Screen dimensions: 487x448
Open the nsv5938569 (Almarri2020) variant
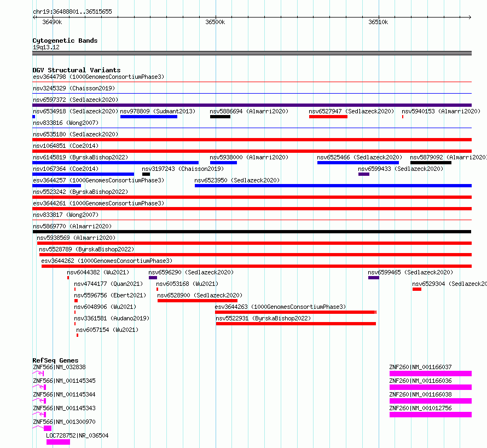tap(76, 238)
